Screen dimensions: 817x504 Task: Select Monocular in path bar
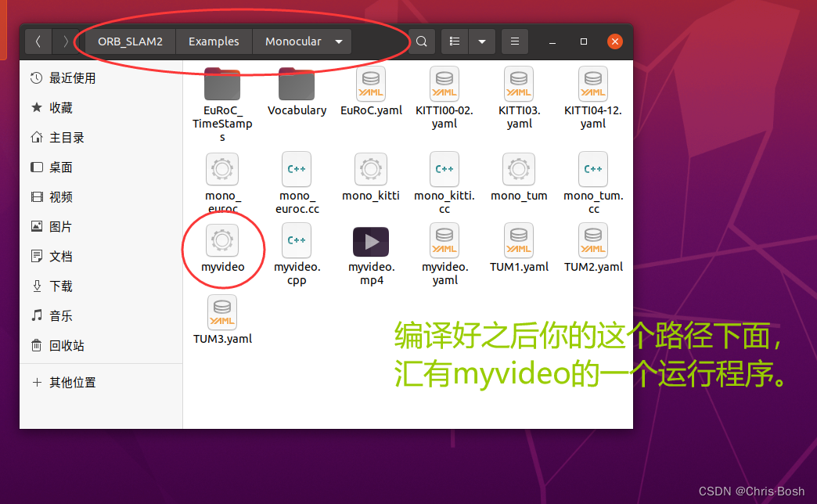(293, 41)
